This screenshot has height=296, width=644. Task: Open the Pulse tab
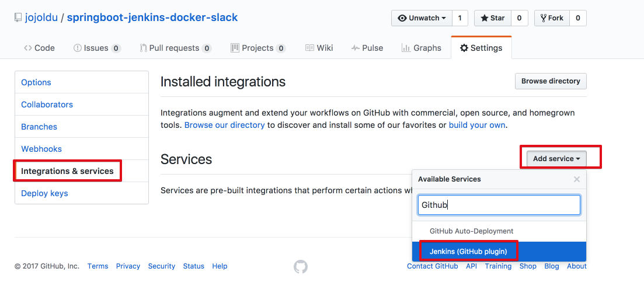pos(367,48)
